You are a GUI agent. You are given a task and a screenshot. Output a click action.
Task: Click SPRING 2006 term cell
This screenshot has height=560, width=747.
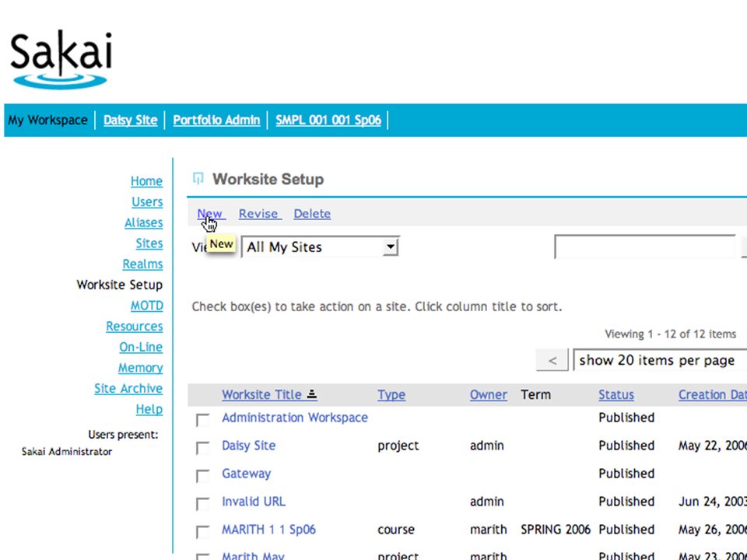pyautogui.click(x=556, y=530)
